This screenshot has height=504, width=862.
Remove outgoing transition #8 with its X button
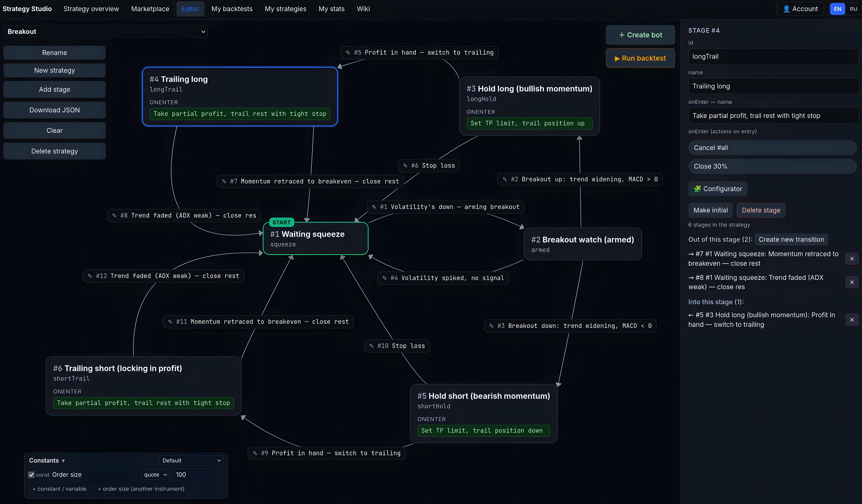[852, 282]
